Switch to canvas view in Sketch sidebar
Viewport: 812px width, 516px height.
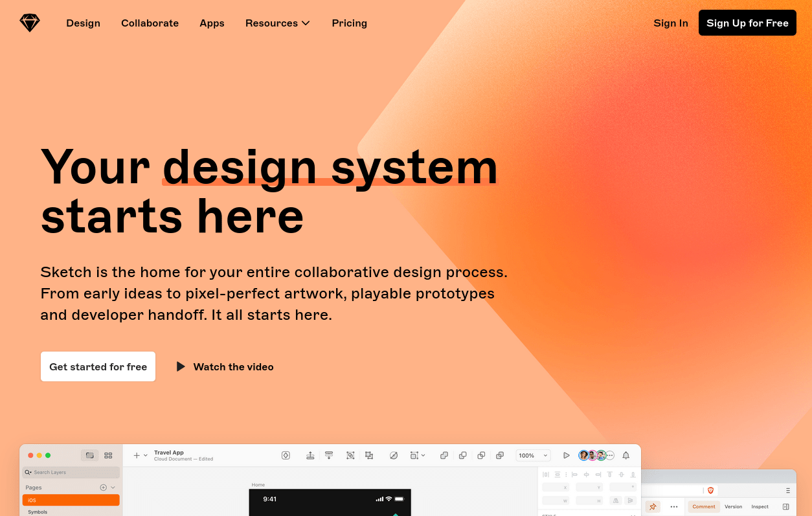pos(90,455)
